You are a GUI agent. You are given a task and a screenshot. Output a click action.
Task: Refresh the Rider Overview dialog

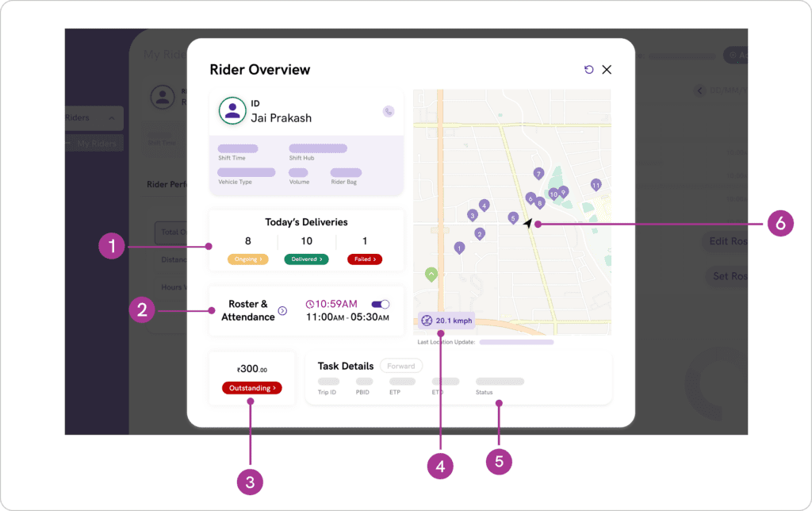tap(589, 70)
